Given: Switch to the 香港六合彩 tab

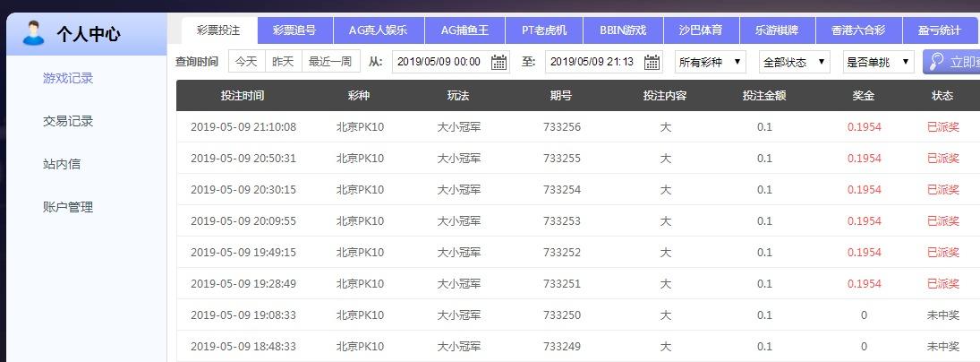Looking at the screenshot, I should coord(857,30).
